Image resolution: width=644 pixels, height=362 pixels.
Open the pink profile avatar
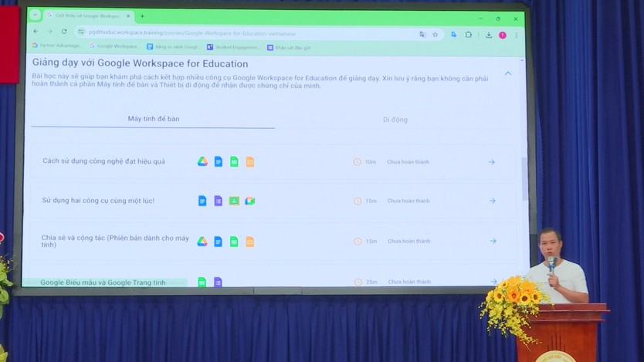tap(502, 36)
